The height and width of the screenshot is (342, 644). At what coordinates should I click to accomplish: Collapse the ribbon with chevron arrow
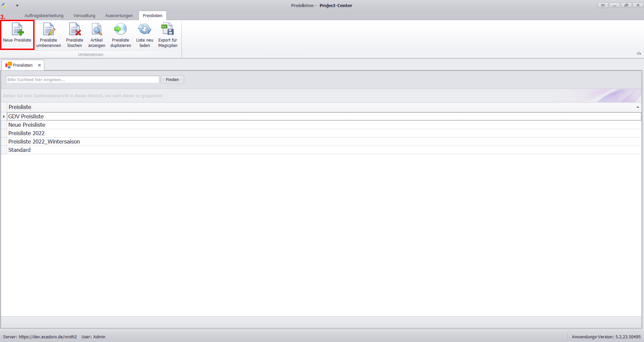639,54
